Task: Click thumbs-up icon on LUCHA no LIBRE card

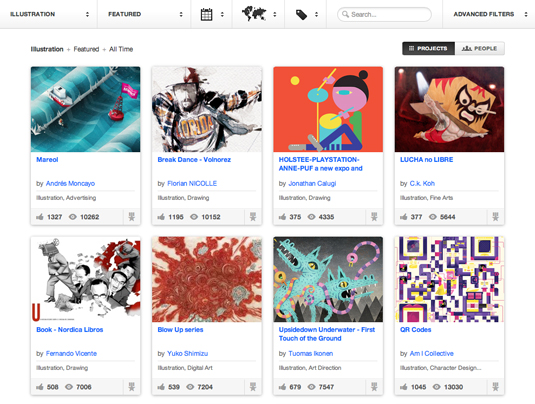Action: [404, 217]
